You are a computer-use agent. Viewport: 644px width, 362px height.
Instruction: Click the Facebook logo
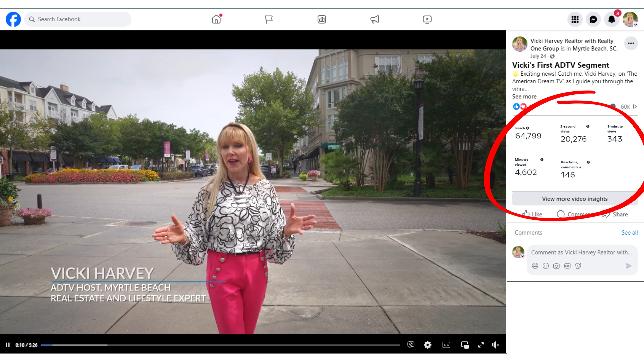tap(13, 19)
